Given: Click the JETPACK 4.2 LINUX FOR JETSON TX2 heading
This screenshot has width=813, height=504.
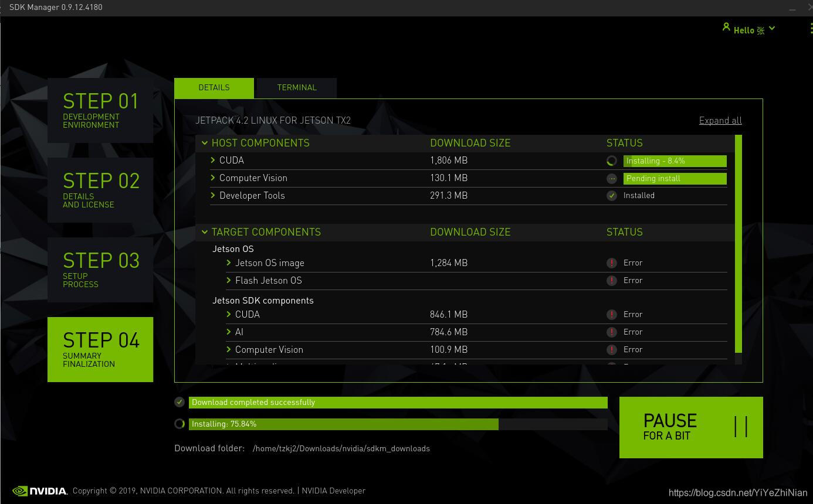Looking at the screenshot, I should tap(273, 121).
